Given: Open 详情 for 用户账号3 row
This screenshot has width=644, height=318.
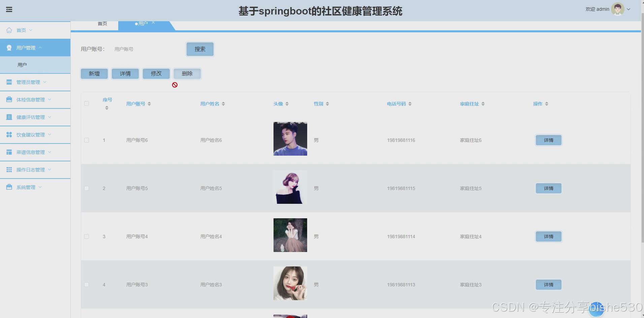Looking at the screenshot, I should tap(549, 285).
